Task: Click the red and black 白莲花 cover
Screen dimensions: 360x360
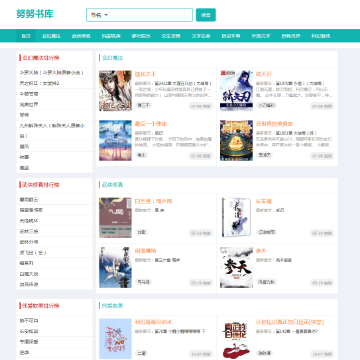Action: coord(236,339)
